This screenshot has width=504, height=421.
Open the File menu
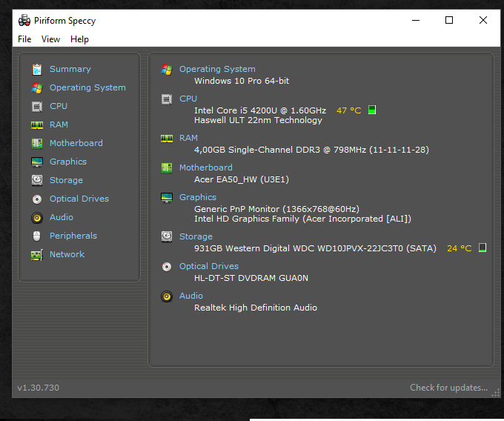24,39
